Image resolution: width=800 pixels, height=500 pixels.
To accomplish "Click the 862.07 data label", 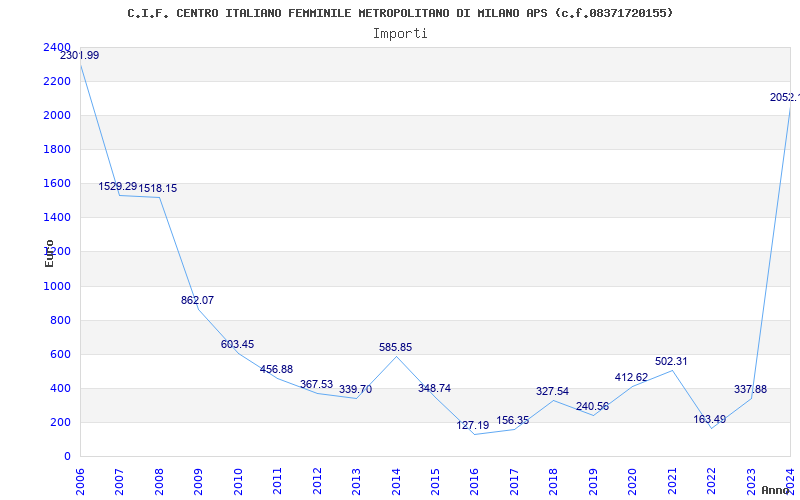I will point(197,301).
